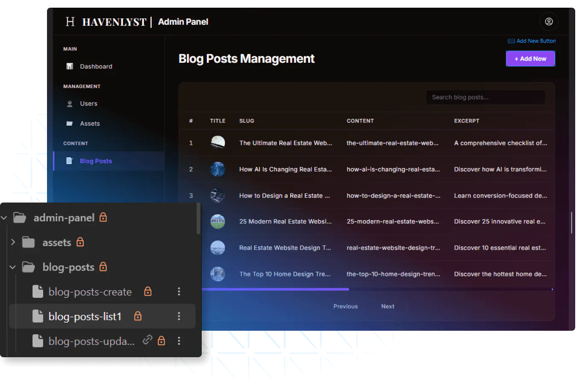
Task: Go to Users in the sidebar
Action: point(88,103)
